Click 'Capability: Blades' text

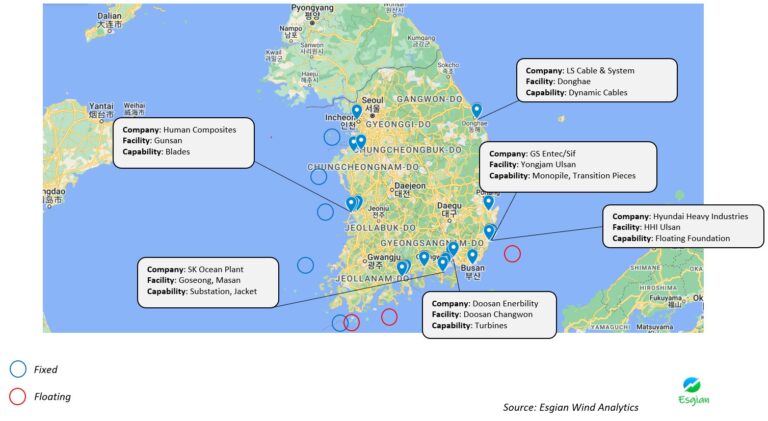click(x=156, y=152)
